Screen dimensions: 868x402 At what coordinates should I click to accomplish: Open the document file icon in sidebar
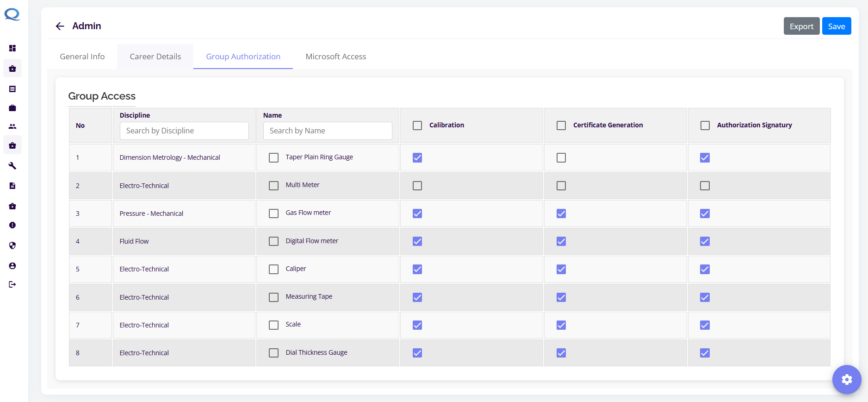pos(12,186)
